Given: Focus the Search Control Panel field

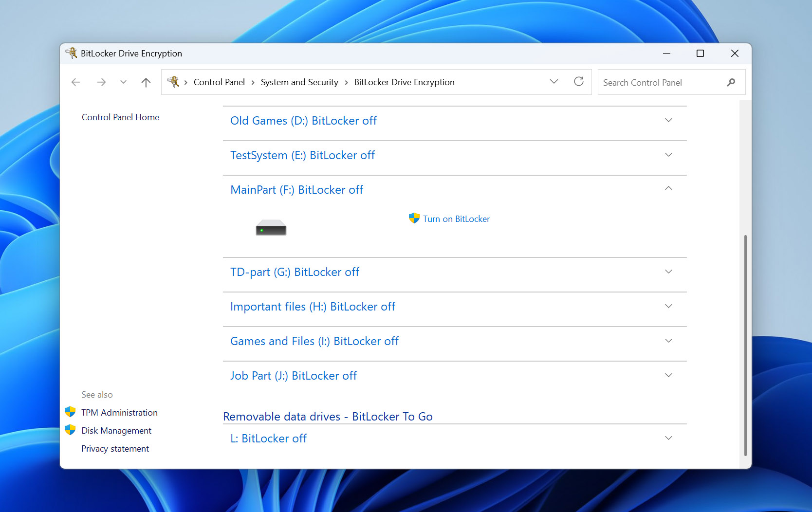Looking at the screenshot, I should [671, 82].
